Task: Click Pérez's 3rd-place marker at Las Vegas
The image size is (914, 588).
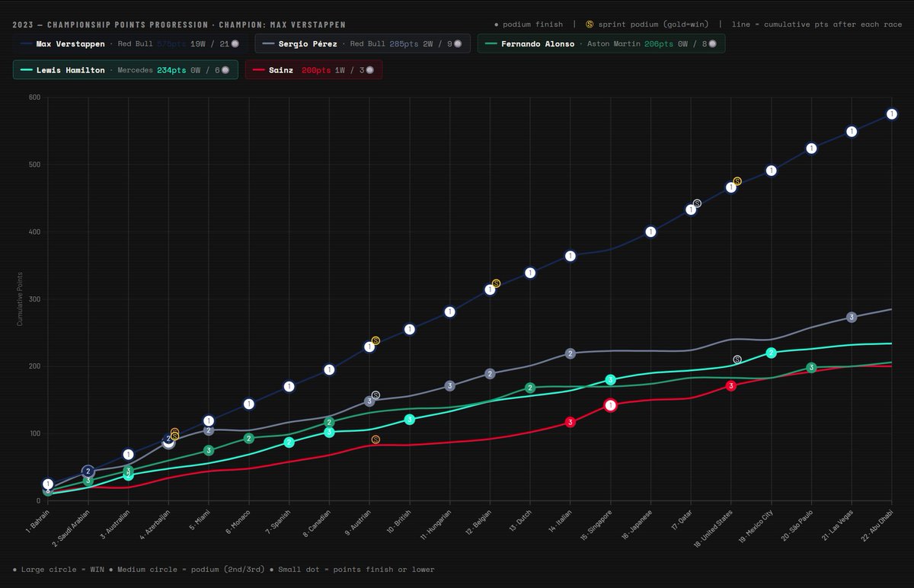Action: 852,317
